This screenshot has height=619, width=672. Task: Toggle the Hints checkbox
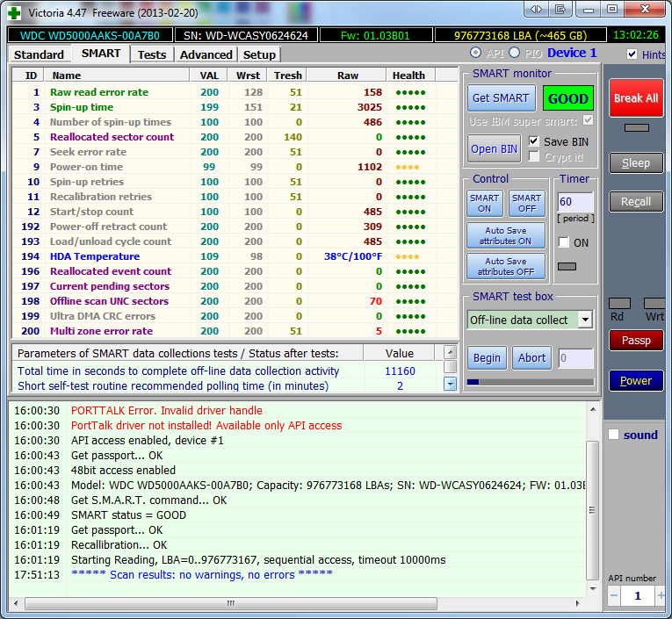tap(632, 54)
